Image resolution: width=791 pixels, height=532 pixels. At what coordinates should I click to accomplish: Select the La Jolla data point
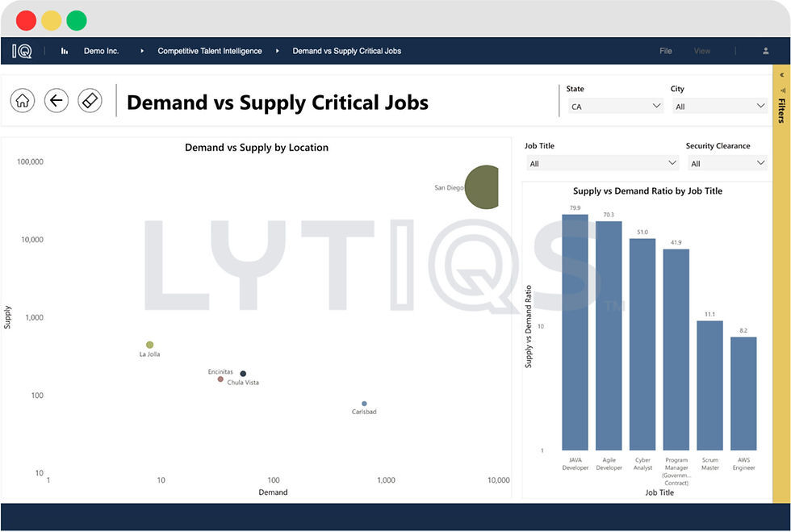pyautogui.click(x=150, y=345)
